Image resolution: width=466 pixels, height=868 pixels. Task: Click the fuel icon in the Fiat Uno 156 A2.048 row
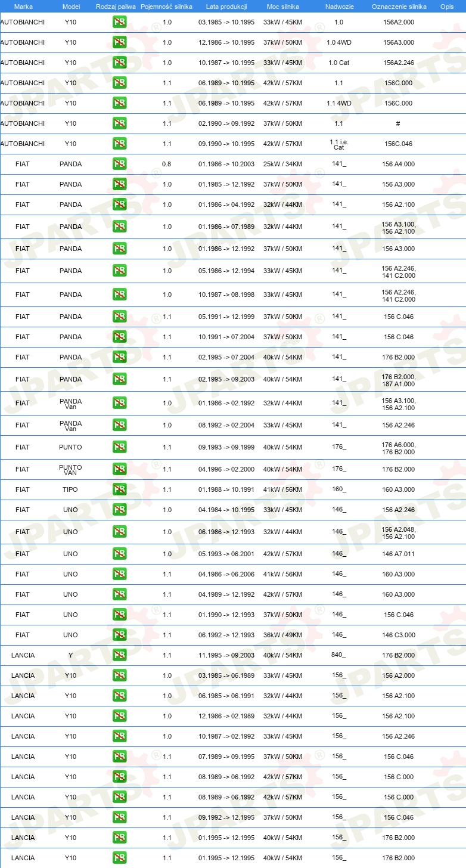(119, 532)
